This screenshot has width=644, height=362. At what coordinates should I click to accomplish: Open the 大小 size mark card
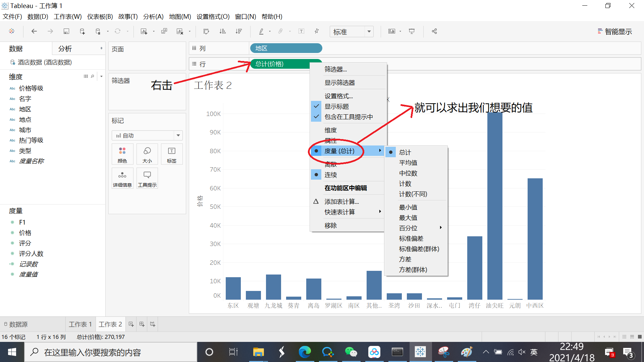click(147, 154)
